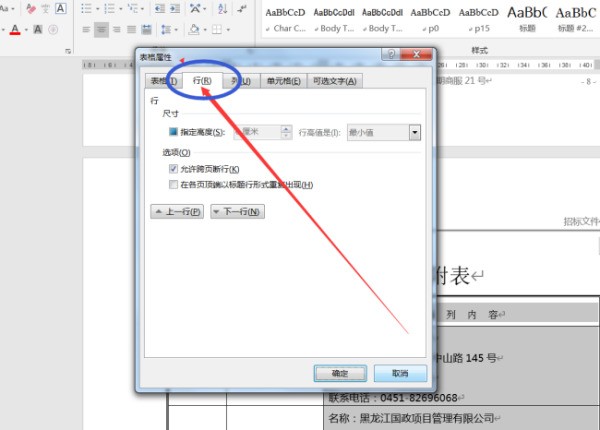Image resolution: width=600 pixels, height=430 pixels.
Task: Cancel dialog with 取消 button
Action: 400,373
